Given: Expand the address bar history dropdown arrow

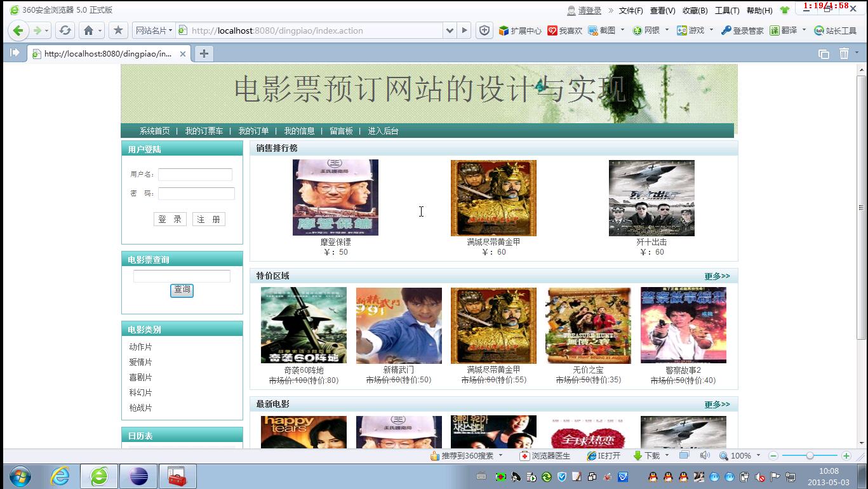Looking at the screenshot, I should 450,30.
